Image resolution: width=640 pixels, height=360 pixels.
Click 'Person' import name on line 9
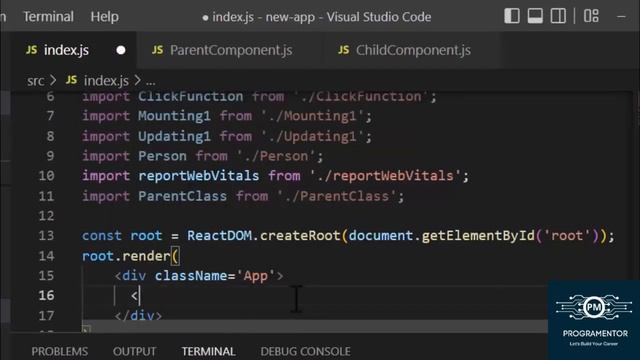[x=162, y=156]
